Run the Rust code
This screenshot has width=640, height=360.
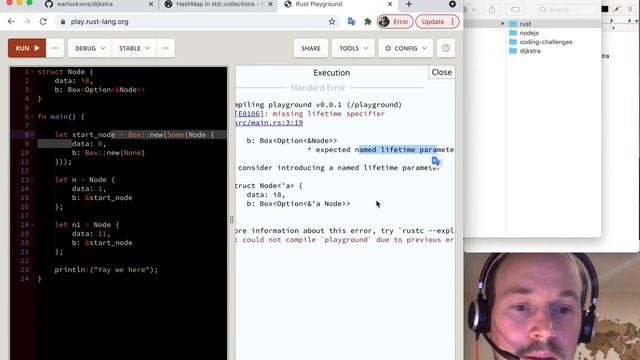(27, 48)
